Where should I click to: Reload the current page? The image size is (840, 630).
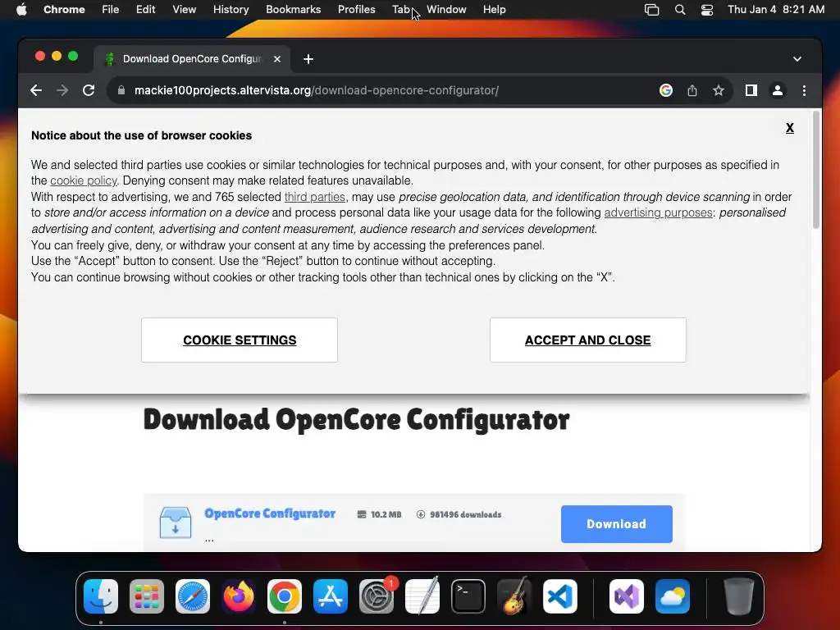[89, 90]
